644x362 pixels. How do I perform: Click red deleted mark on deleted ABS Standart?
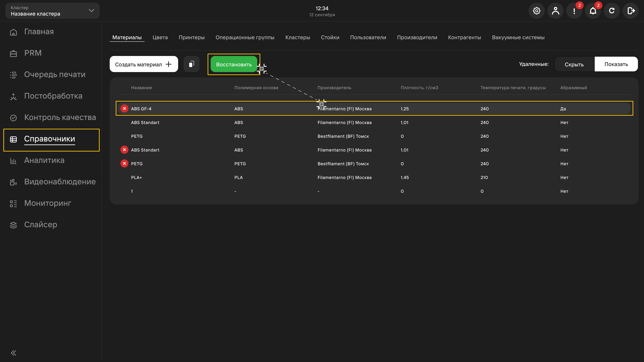pos(124,150)
